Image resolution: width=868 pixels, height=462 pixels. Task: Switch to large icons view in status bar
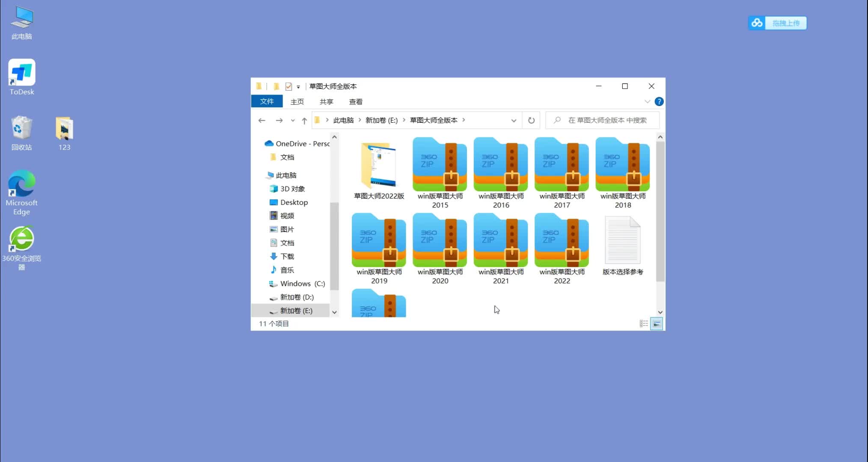(x=656, y=324)
